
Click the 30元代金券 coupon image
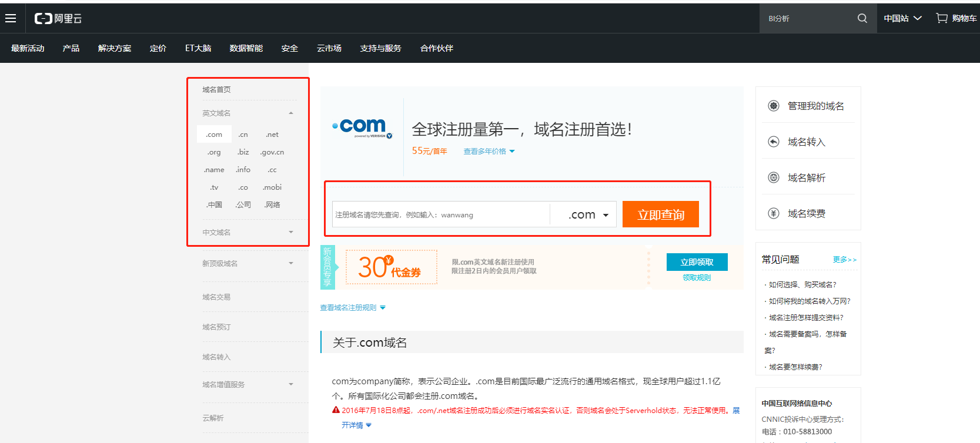pyautogui.click(x=392, y=267)
